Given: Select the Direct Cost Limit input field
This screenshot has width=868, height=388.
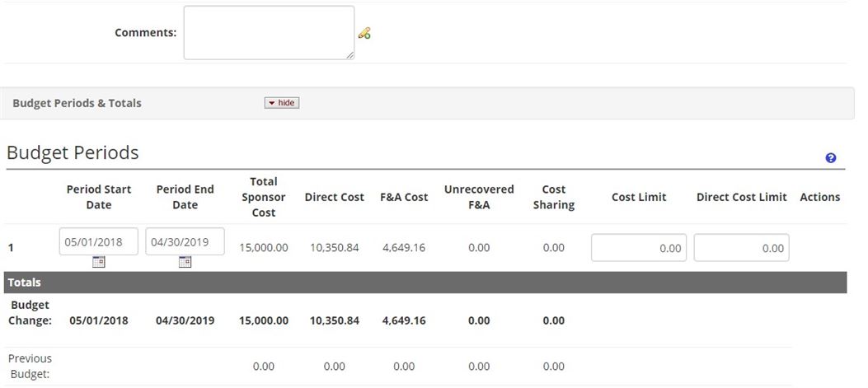Looking at the screenshot, I should tap(740, 248).
